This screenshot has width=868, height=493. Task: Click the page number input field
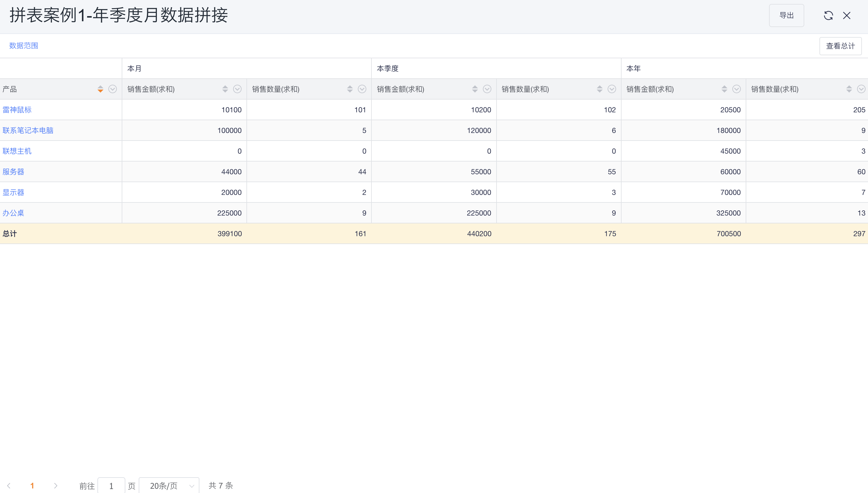[x=111, y=486]
